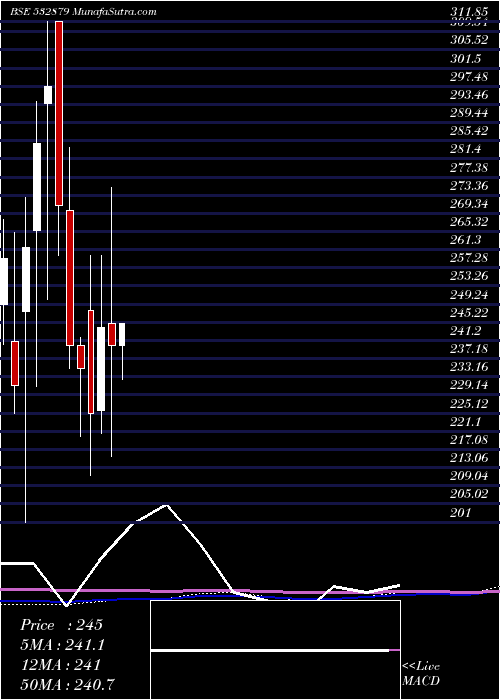Click the 12MA : 241 readout
The image size is (500, 700).
tap(60, 665)
